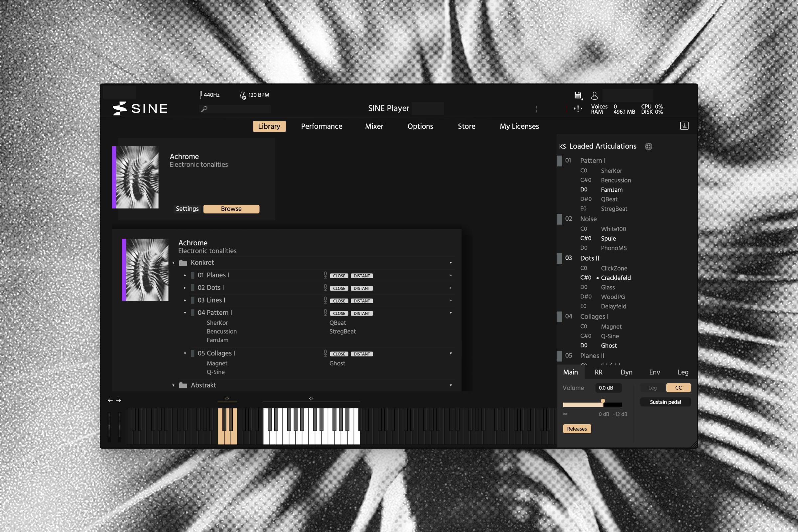Open articulation settings gear icon
The width and height of the screenshot is (798, 532).
click(x=648, y=146)
